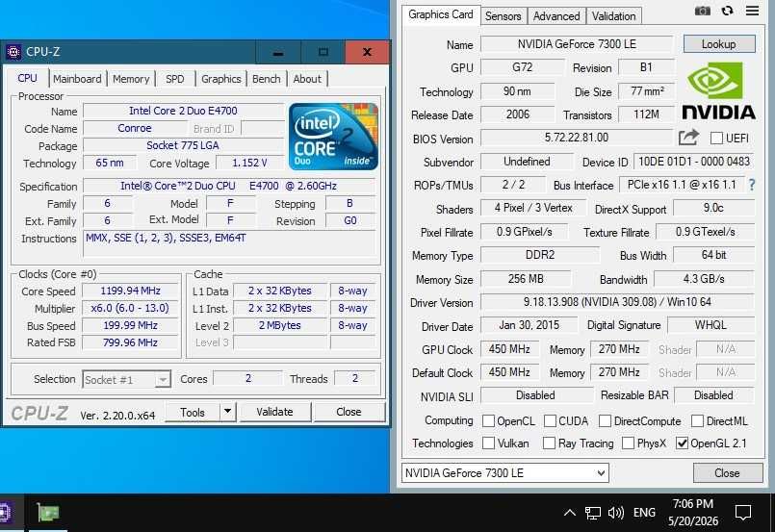Show hidden tray icons chevron
This screenshot has width=775, height=532.
coord(569,513)
